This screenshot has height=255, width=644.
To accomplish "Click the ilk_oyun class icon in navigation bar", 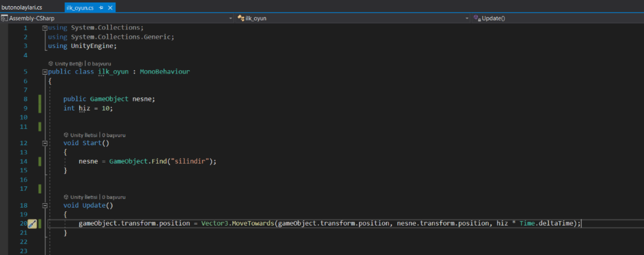I will click(241, 18).
